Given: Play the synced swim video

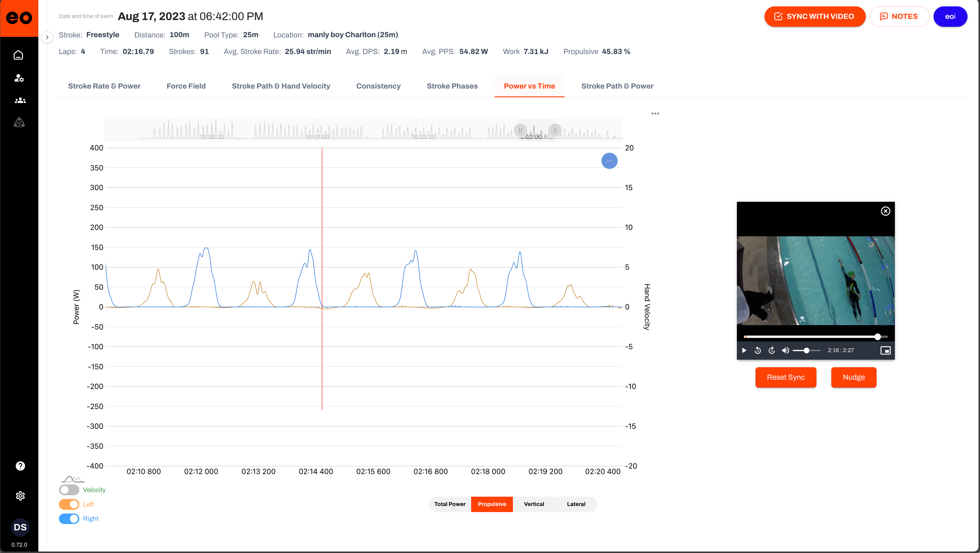Looking at the screenshot, I should [x=744, y=350].
